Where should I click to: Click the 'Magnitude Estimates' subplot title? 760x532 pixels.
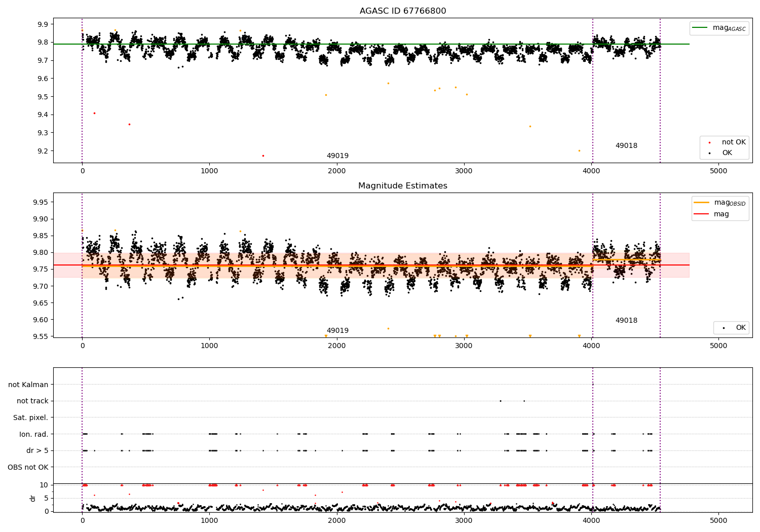point(403,186)
